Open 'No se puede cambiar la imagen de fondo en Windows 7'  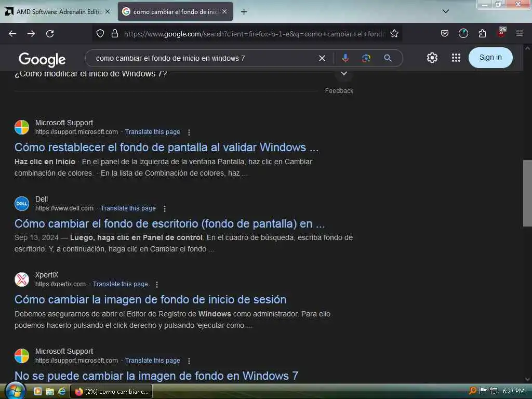156,376
